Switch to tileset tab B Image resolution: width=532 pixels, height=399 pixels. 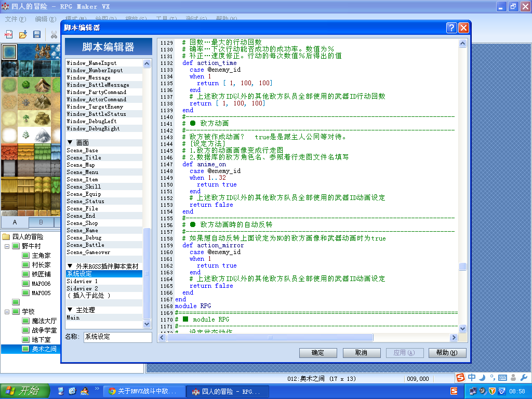point(41,222)
